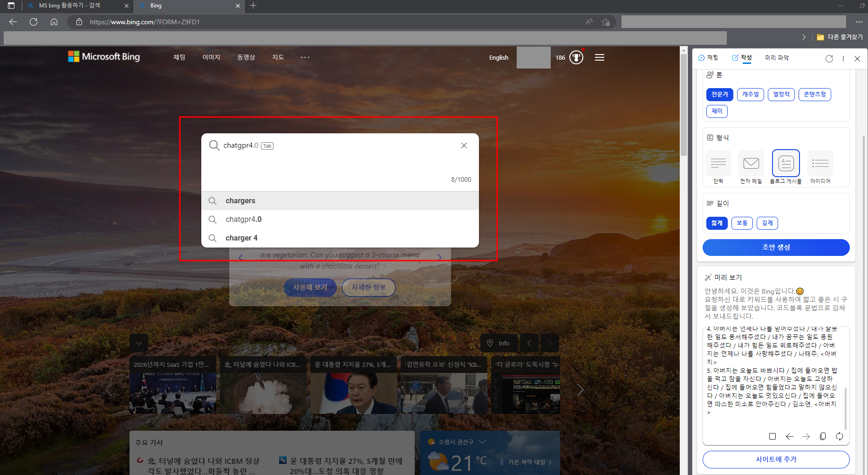The height and width of the screenshot is (475, 868).
Task: Reload the page with the refresh icon
Action: tap(34, 22)
